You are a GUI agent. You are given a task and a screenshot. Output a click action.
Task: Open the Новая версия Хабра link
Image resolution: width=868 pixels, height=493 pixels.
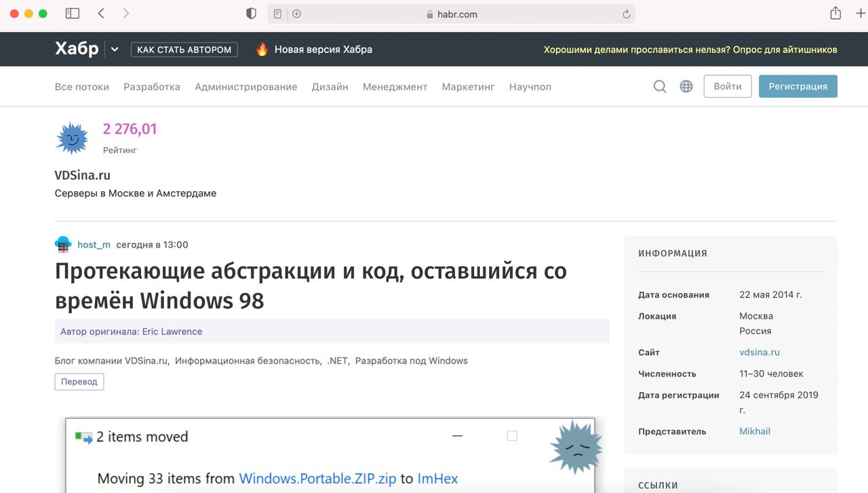[323, 50]
